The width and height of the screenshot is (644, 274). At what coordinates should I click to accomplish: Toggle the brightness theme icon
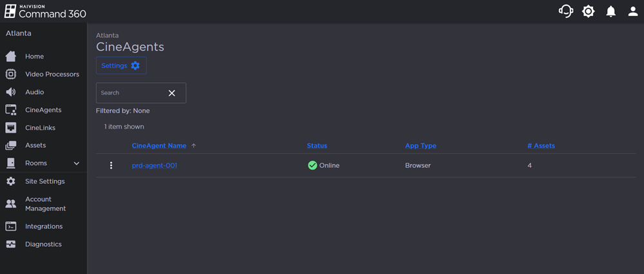click(588, 12)
